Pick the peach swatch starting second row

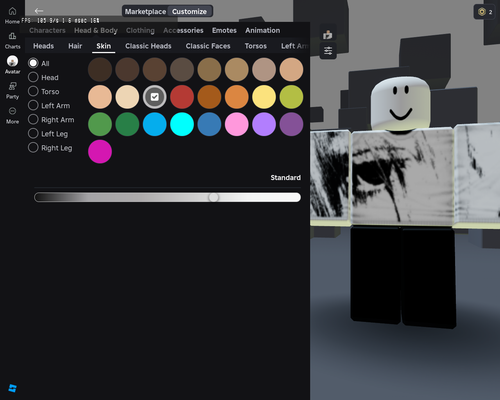[100, 97]
